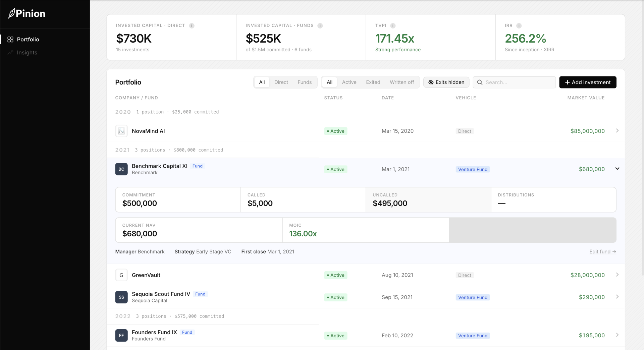
Task: Click Active status badge for NovaMind AI
Action: click(336, 131)
